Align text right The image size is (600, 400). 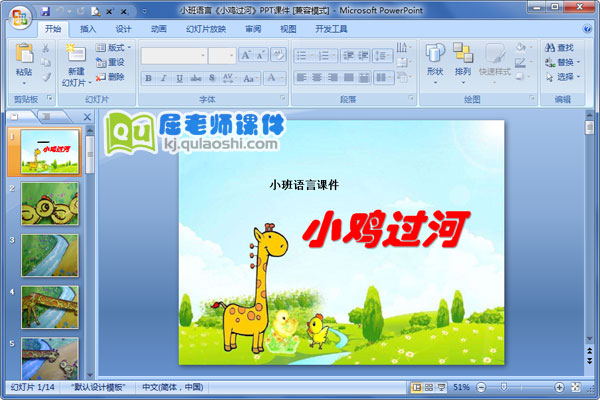pyautogui.click(x=333, y=78)
